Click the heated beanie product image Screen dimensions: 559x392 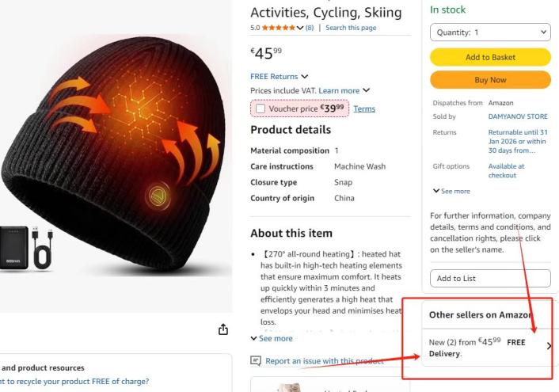119,150
